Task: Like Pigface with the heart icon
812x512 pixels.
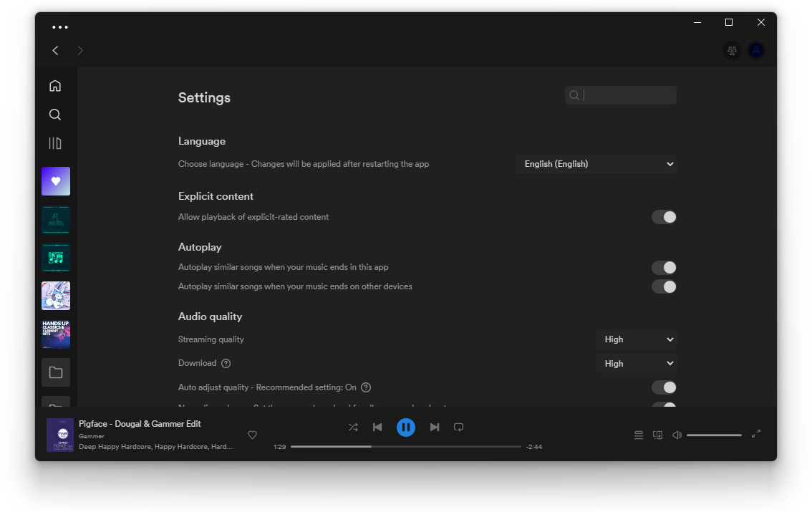Action: pos(252,435)
